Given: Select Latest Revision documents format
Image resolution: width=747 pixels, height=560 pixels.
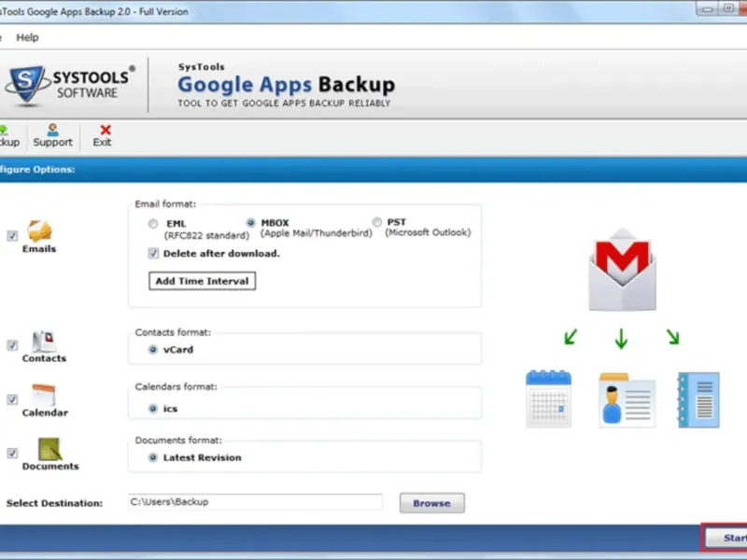Looking at the screenshot, I should [x=153, y=457].
